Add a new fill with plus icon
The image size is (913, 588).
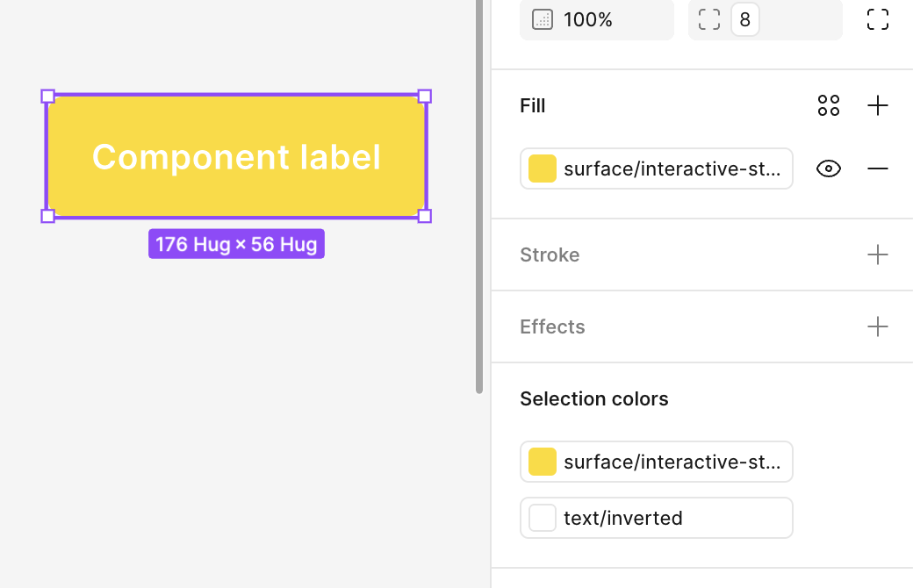pyautogui.click(x=878, y=106)
